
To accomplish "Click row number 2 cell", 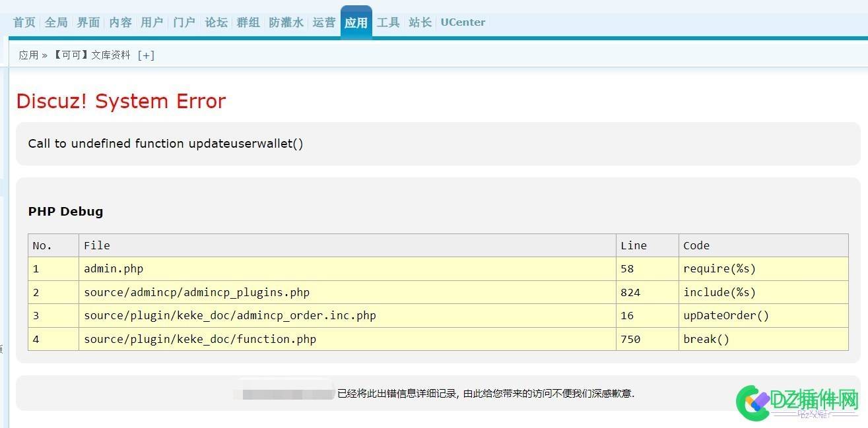I will 53,292.
